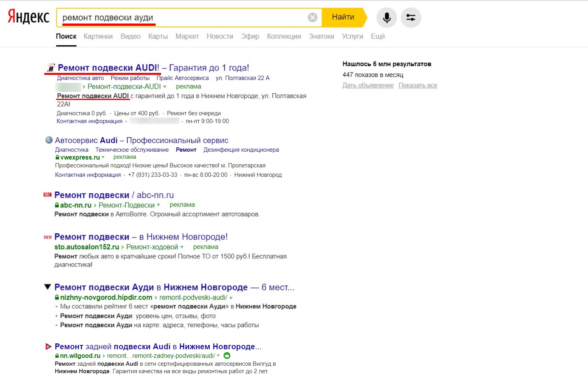Open the Коллекции tab

point(284,36)
